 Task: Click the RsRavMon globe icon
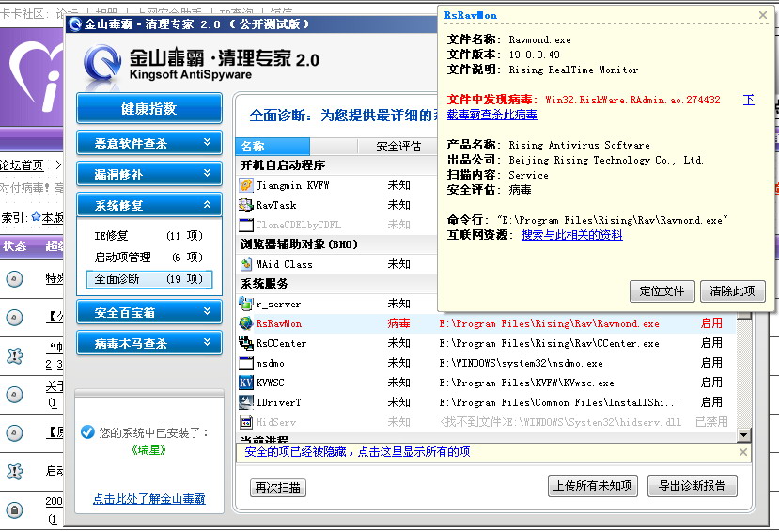point(246,323)
